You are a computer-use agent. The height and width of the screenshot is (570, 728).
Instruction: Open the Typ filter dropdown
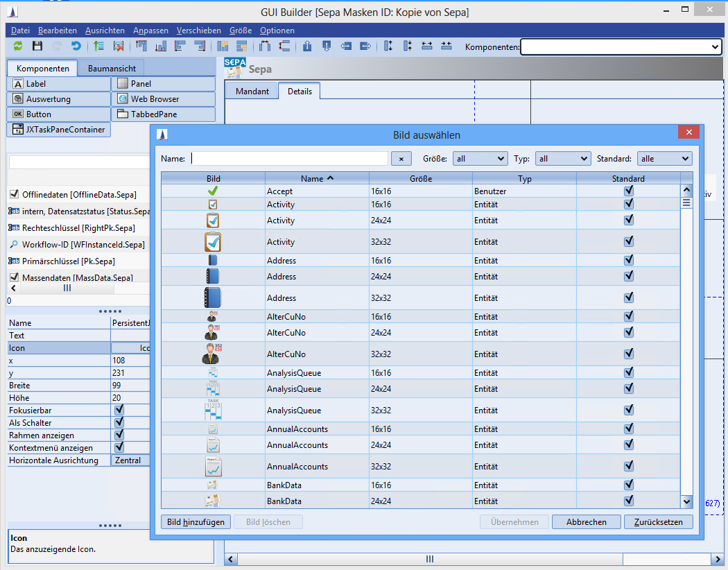(562, 159)
